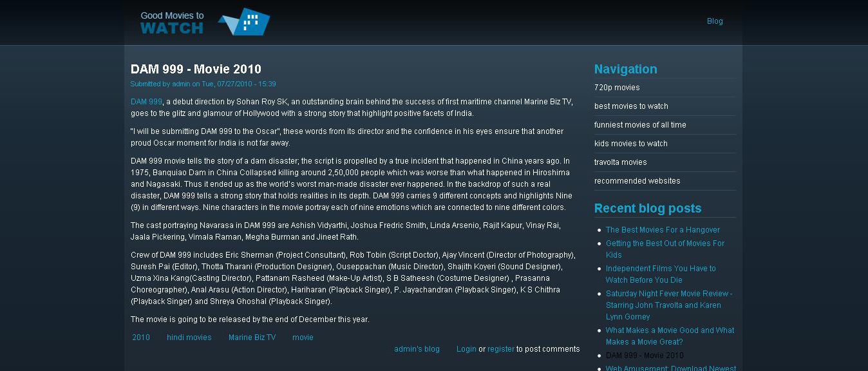The image size is (868, 371).
Task: Open What Makes a Movie Good post
Action: (670, 330)
